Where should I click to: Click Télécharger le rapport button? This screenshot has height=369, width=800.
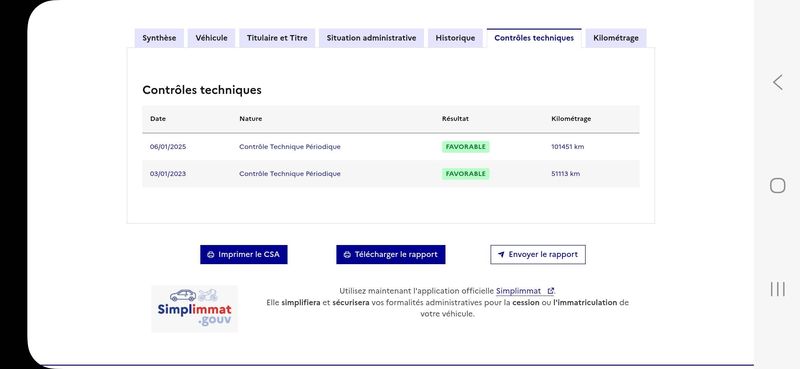[x=390, y=254]
